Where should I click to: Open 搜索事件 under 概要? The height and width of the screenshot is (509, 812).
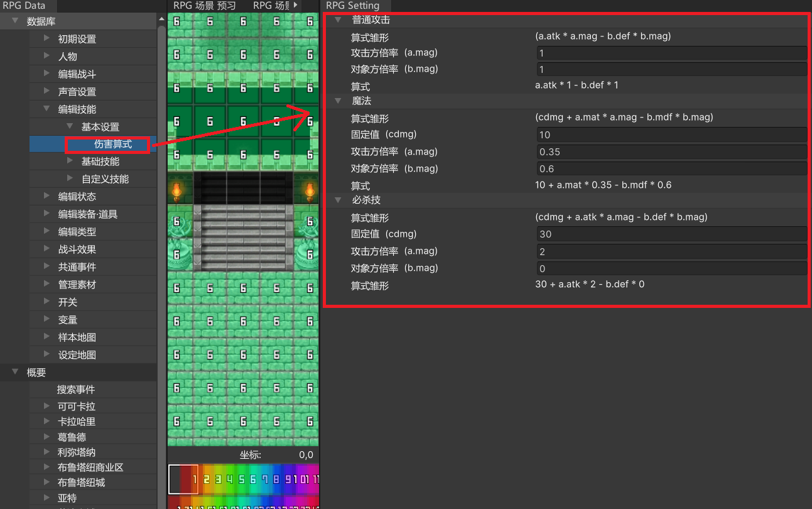point(76,390)
